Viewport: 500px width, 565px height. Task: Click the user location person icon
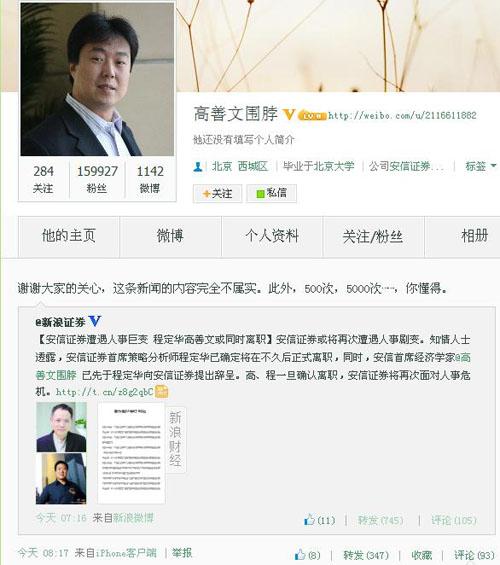click(x=198, y=166)
